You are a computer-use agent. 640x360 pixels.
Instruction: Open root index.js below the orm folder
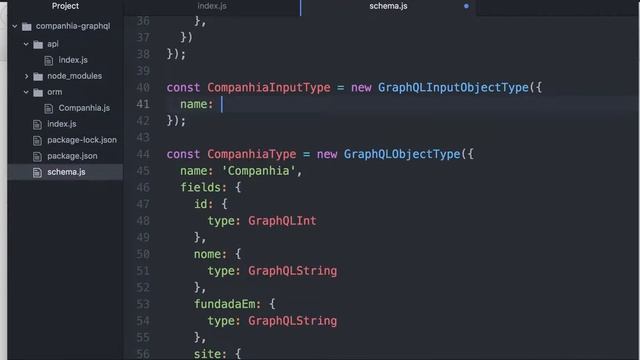click(x=62, y=124)
